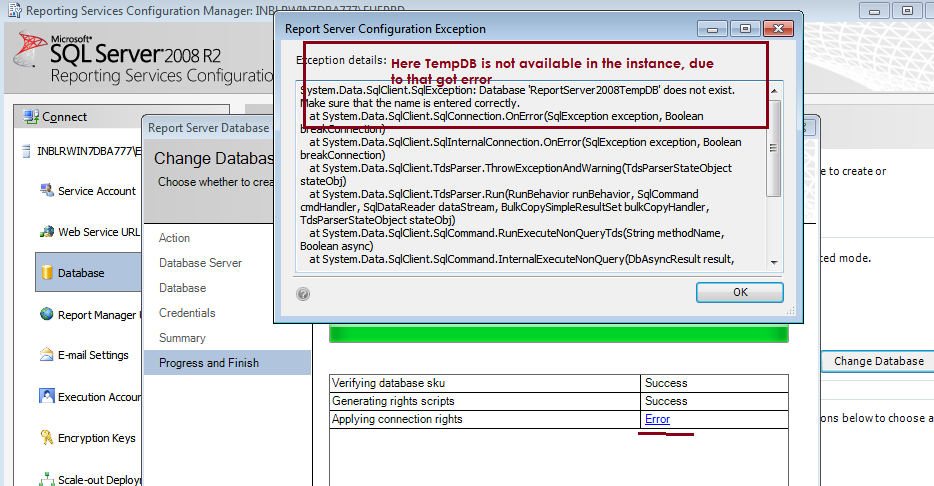This screenshot has height=486, width=934.
Task: Click the Encryption Keys key icon
Action: click(46, 438)
